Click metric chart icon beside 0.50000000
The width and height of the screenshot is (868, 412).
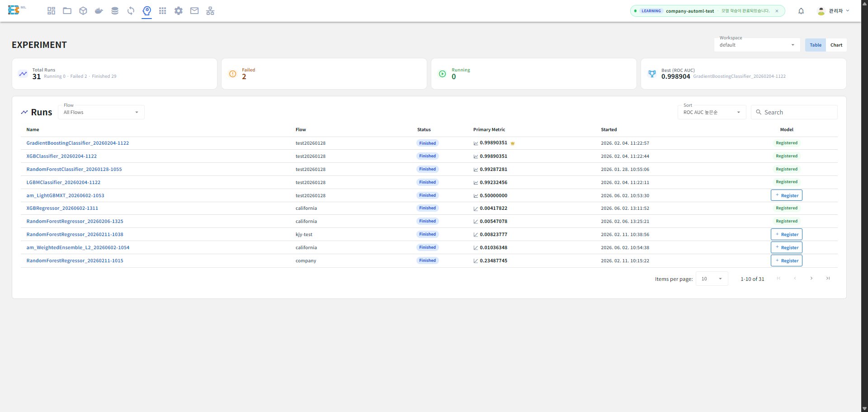point(476,195)
